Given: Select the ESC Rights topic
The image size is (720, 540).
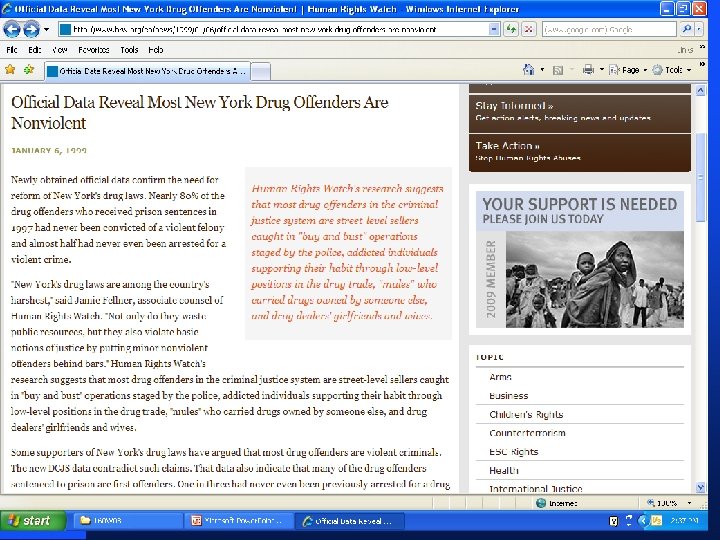Looking at the screenshot, I should 513,452.
